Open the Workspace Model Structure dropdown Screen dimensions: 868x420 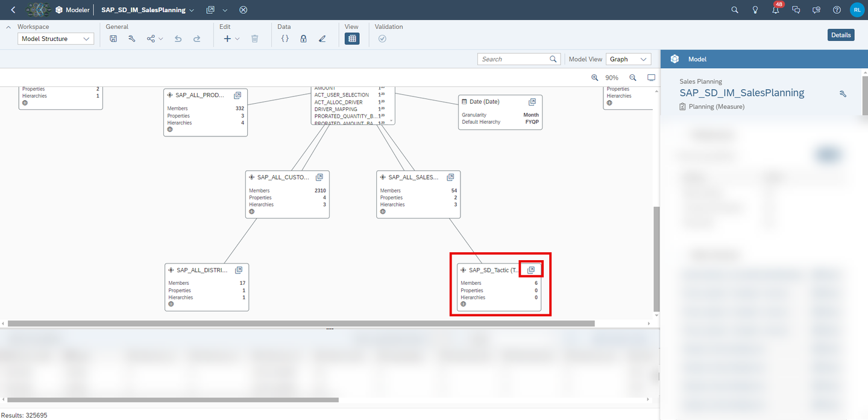(55, 39)
